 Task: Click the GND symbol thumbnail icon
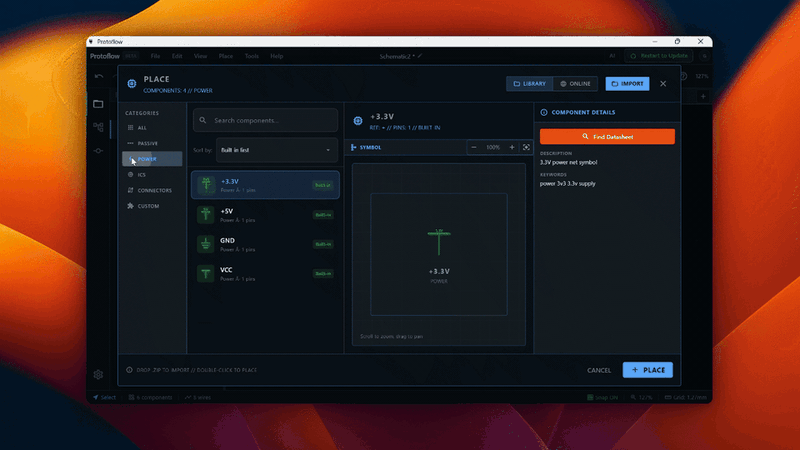click(x=206, y=244)
